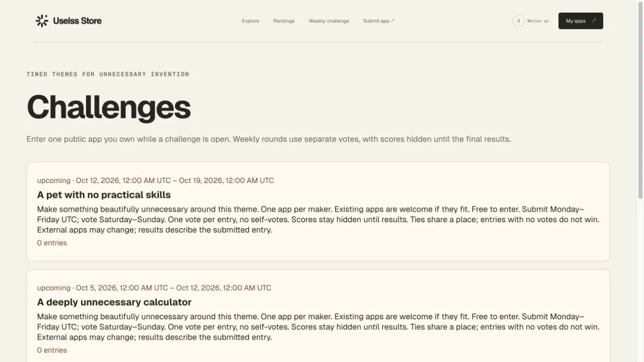
Task: Click the arrow icon in My apps button
Action: point(594,21)
